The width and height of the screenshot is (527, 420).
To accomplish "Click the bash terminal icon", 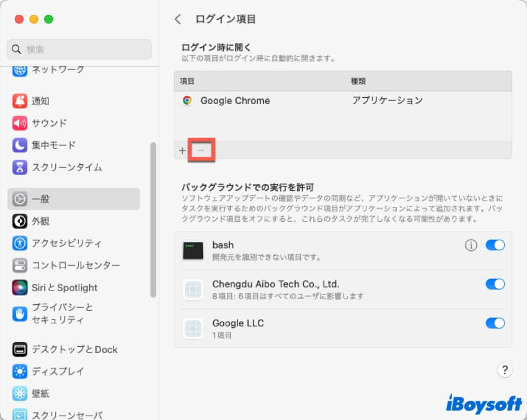I will click(193, 250).
